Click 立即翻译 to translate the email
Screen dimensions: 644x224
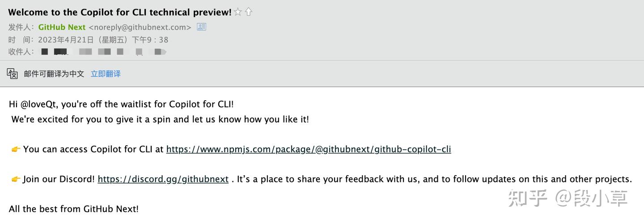106,74
